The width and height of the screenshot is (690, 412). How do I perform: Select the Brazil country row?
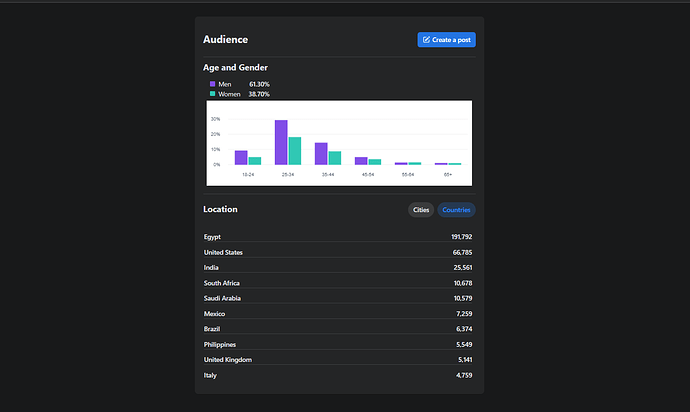click(x=338, y=329)
